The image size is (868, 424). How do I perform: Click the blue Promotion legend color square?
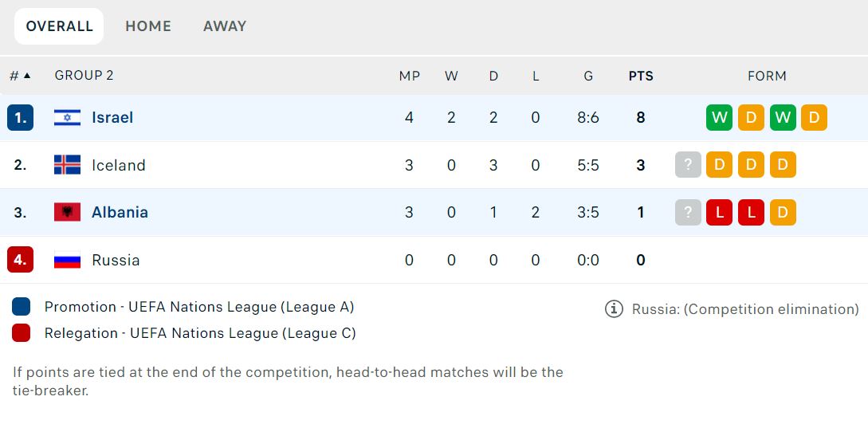point(22,307)
